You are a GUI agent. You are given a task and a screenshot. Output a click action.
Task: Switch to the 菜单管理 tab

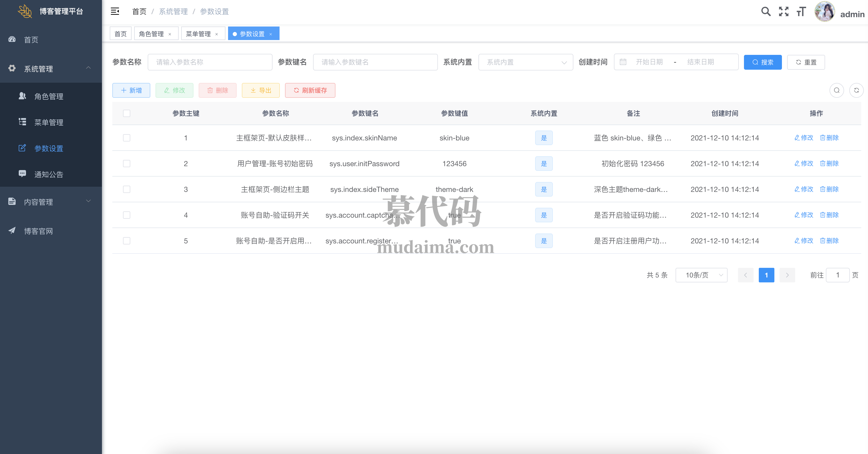pos(198,34)
